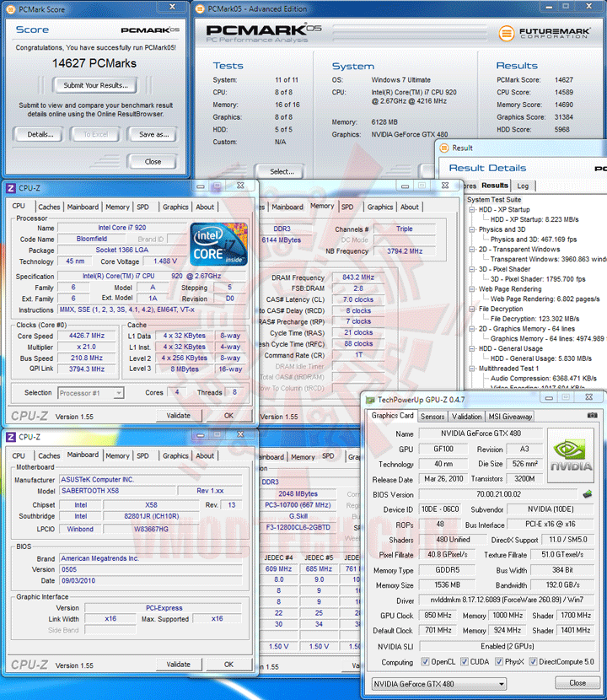Toggle the OpenCL checkbox in GPU-Z
The image size is (607, 700).
[426, 661]
